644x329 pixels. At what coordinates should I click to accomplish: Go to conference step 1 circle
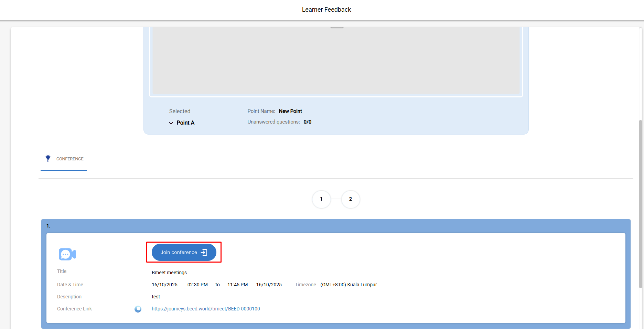[321, 199]
